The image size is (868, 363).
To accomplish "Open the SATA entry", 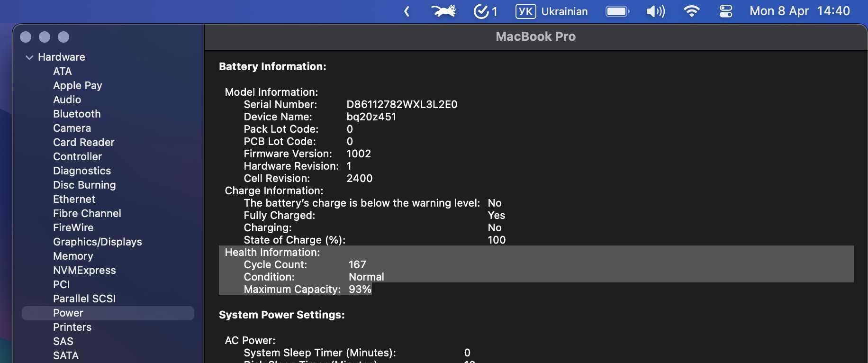I will click(x=66, y=355).
